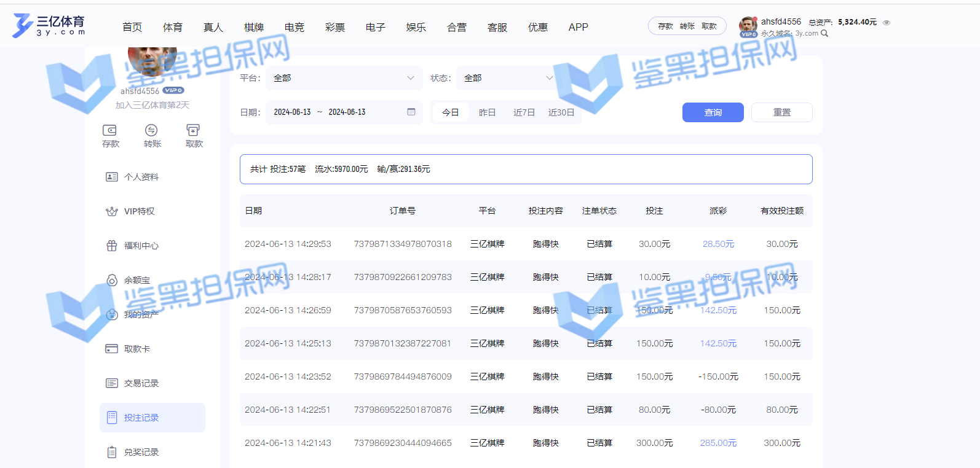The height and width of the screenshot is (468, 980).
Task: Click the blue 查询 query button
Action: tap(713, 112)
